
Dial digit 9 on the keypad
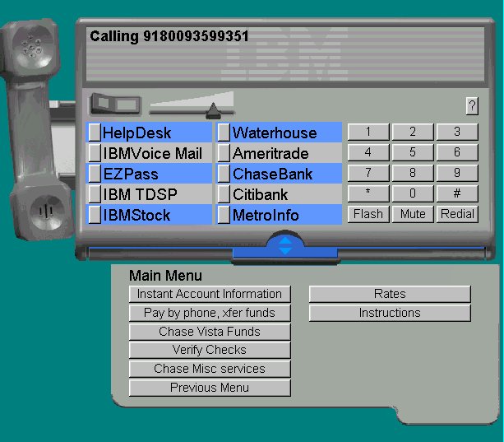(457, 173)
